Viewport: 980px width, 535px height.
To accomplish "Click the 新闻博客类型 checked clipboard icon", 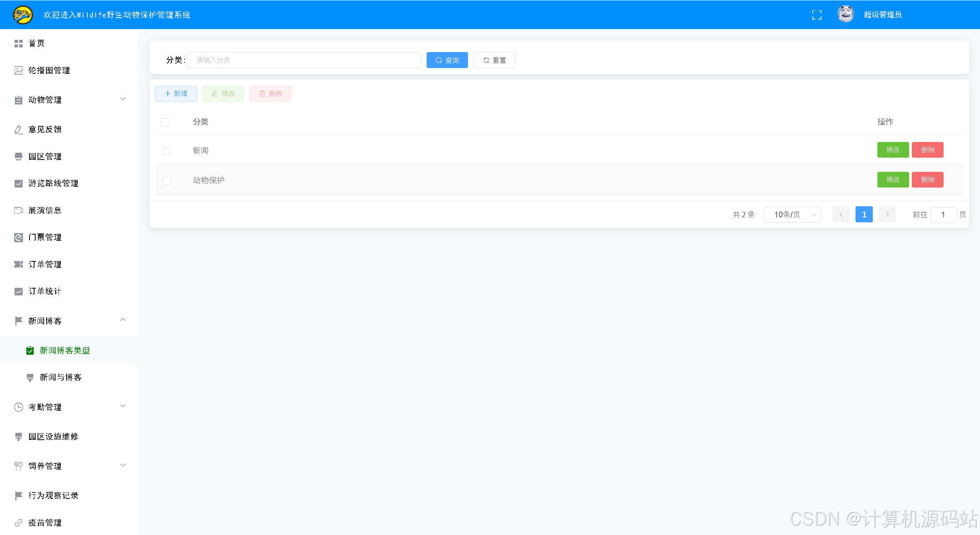I will [30, 351].
